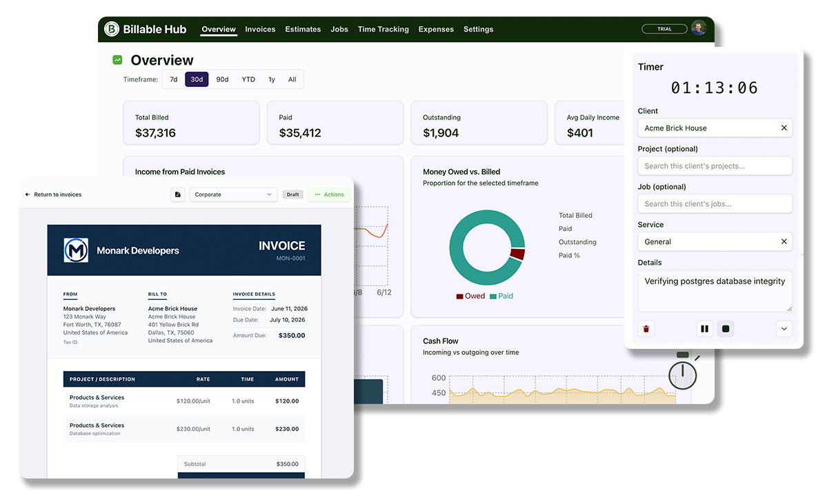Select the 30d timeframe
Screen dimensions: 816x504
(x=197, y=79)
